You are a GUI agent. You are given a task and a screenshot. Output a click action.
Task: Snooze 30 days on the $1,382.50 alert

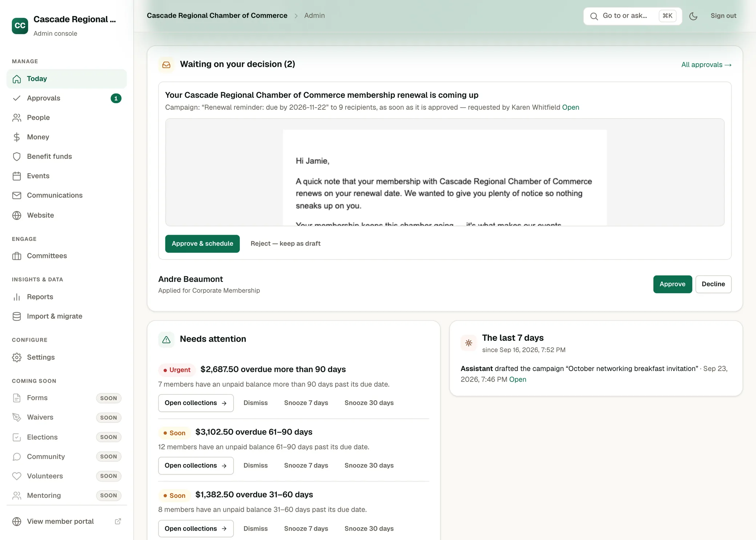(x=369, y=529)
